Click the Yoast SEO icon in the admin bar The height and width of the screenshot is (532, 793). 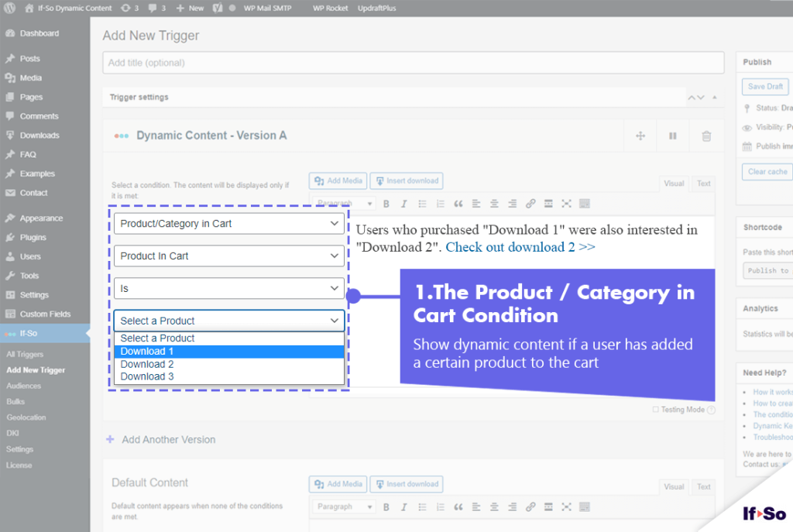point(218,8)
